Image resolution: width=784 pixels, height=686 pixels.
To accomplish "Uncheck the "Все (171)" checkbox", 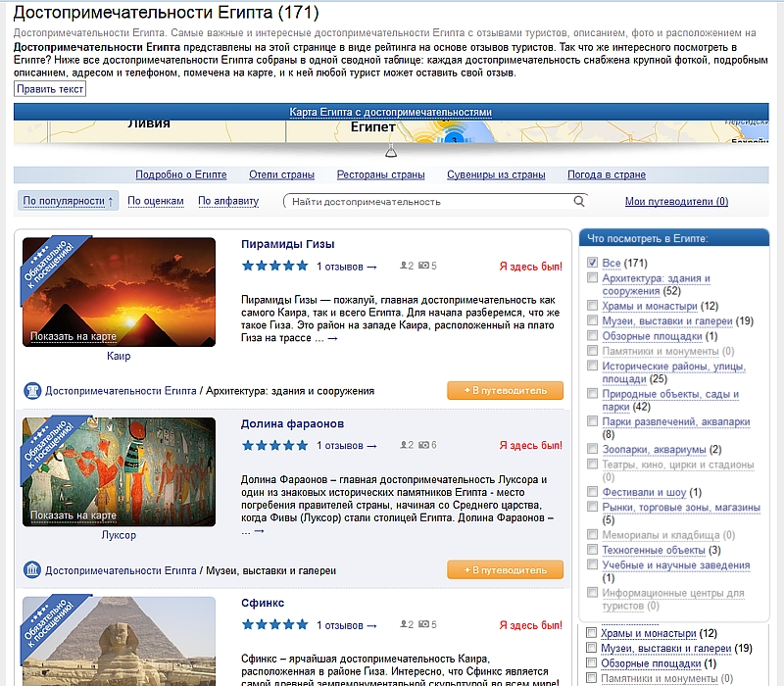I will coord(593,264).
